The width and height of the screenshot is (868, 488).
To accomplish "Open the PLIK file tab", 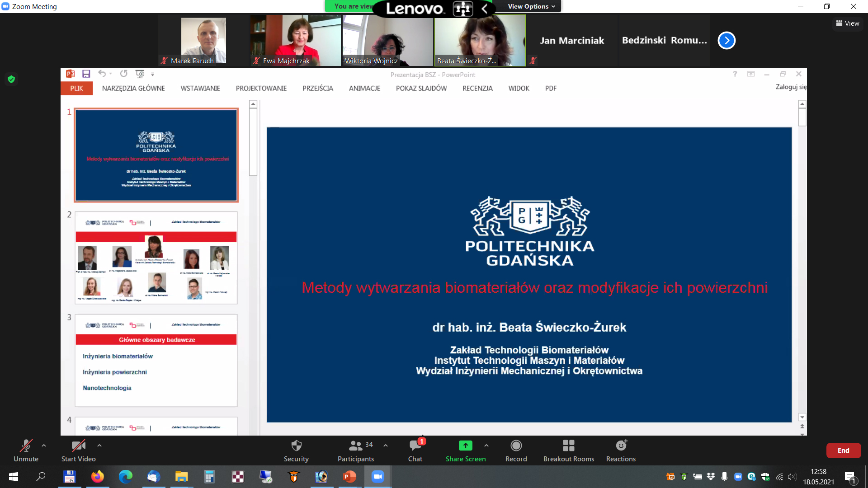I will tap(76, 88).
